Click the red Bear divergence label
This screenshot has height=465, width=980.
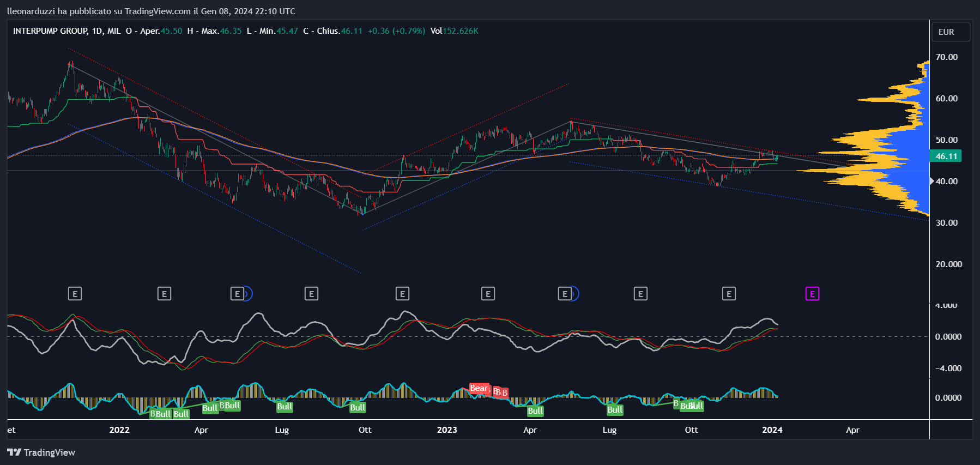click(x=479, y=388)
